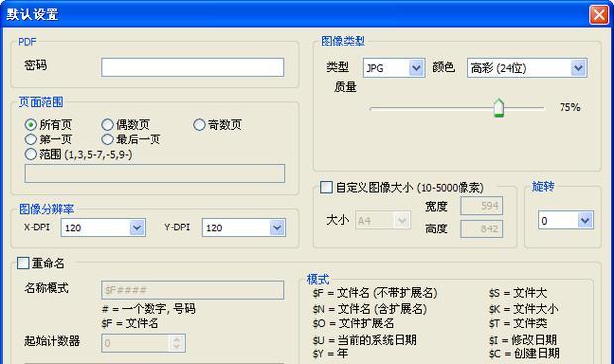Open the Y-DPI dropdown list

tap(277, 227)
